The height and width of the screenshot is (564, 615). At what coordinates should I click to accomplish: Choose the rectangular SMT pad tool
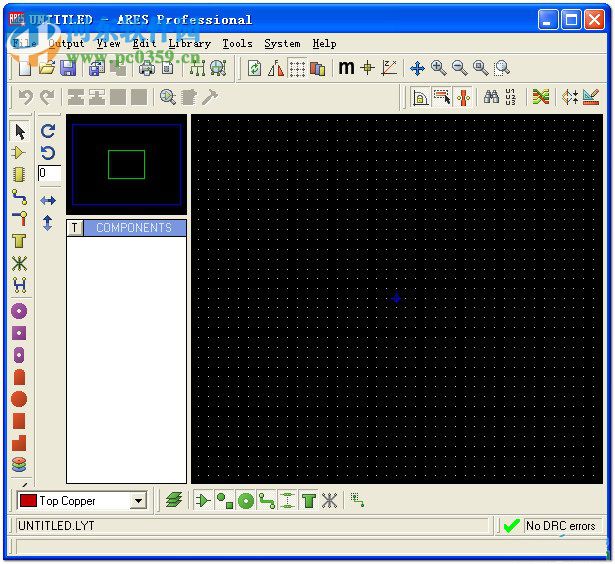pos(19,421)
